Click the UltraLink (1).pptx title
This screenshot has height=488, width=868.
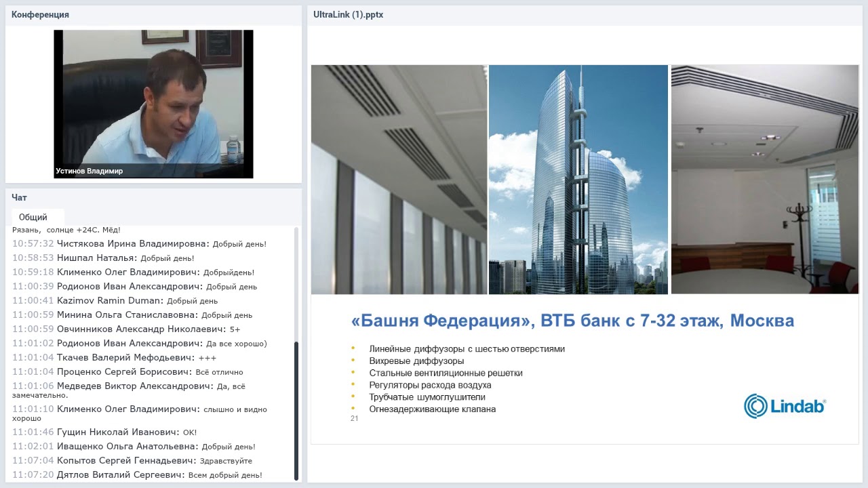349,14
